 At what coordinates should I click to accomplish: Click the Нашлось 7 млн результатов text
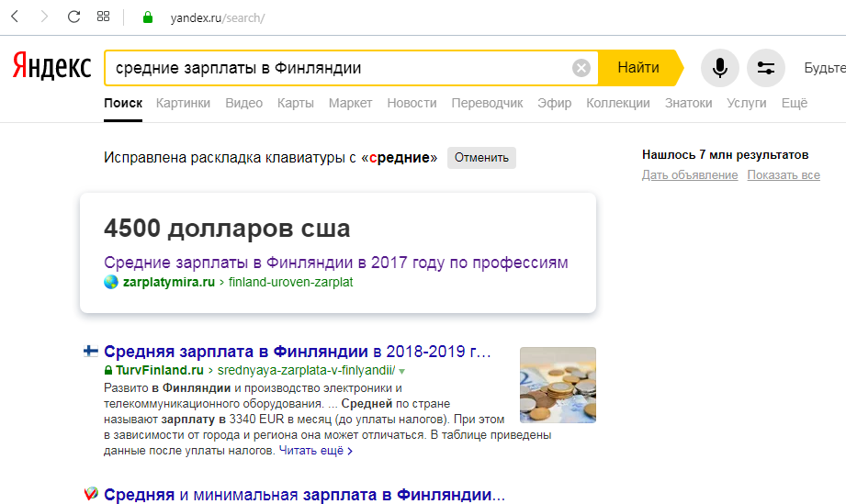(725, 155)
